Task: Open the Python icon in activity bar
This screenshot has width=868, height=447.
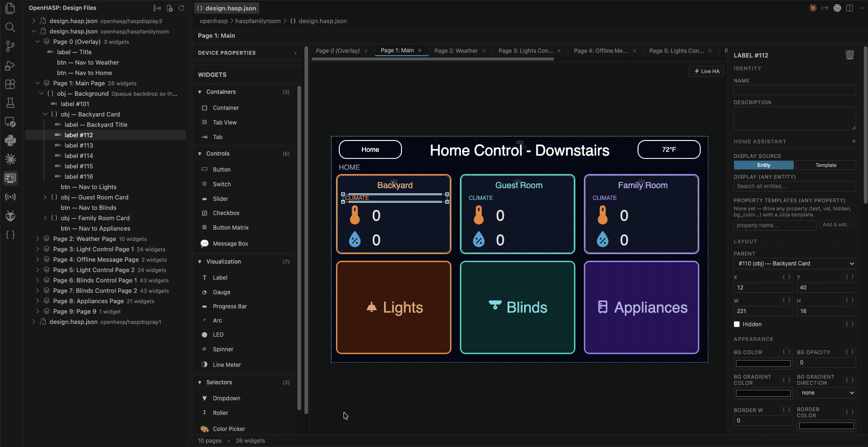Action: (10, 140)
